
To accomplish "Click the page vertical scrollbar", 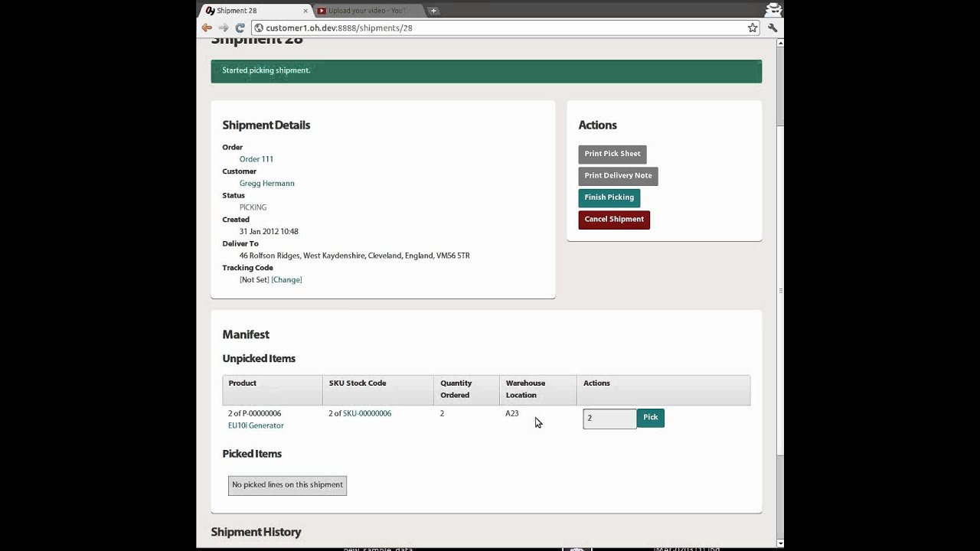I will click(x=780, y=291).
